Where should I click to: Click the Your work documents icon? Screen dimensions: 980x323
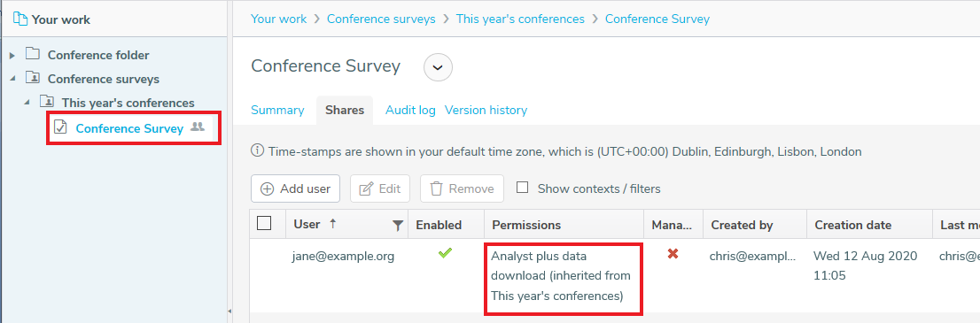20,19
